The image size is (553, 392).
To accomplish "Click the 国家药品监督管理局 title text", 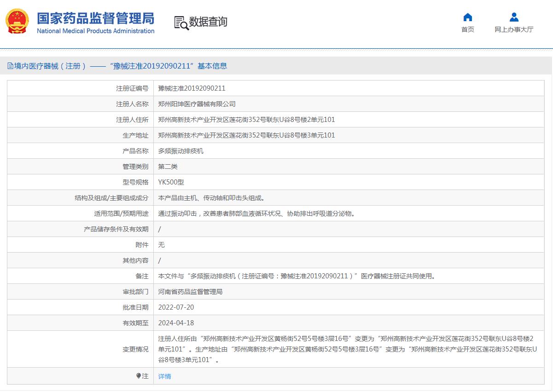I will pyautogui.click(x=95, y=18).
